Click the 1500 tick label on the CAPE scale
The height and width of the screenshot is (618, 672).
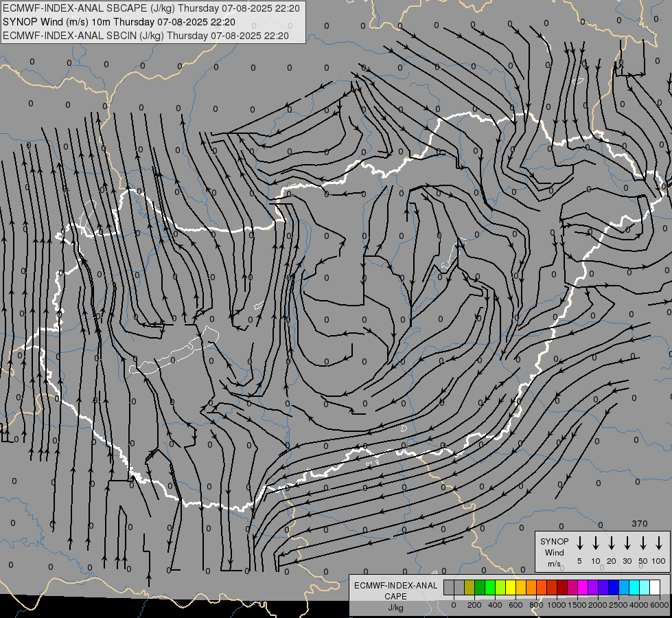pos(577,605)
